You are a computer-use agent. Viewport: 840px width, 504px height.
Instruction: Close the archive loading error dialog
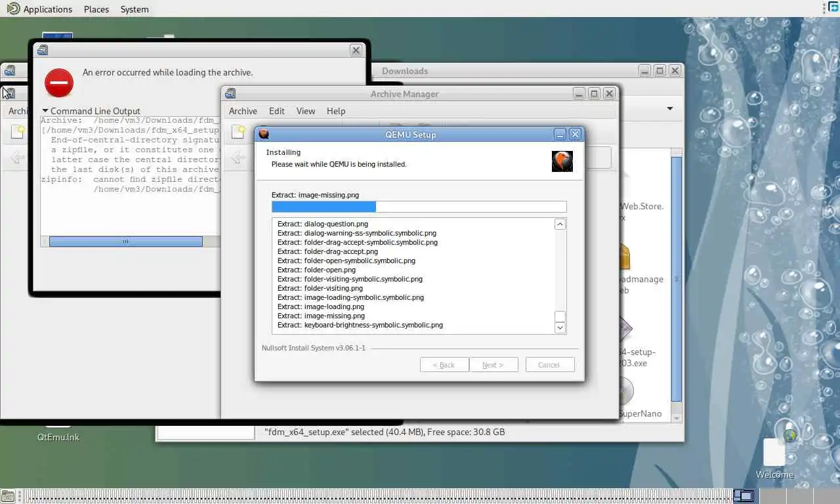pyautogui.click(x=356, y=50)
